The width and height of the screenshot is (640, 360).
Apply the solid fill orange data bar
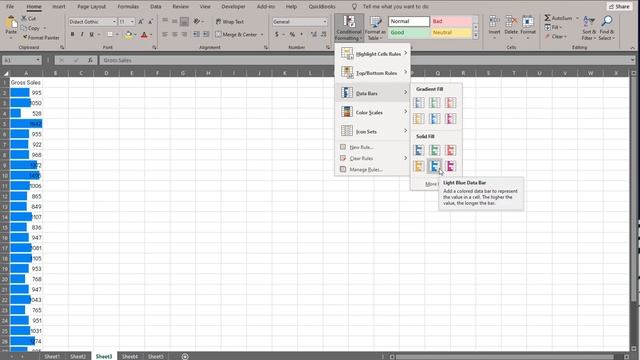[419, 166]
